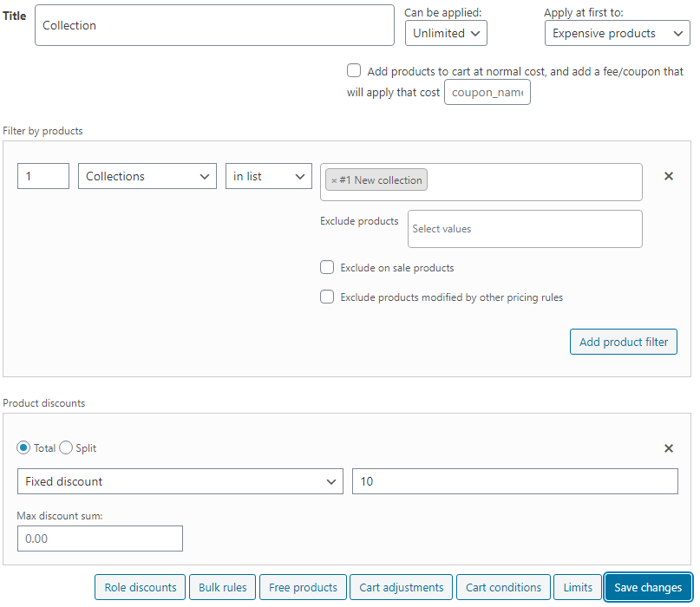
Task: Open the Cart conditions section
Action: [x=503, y=587]
